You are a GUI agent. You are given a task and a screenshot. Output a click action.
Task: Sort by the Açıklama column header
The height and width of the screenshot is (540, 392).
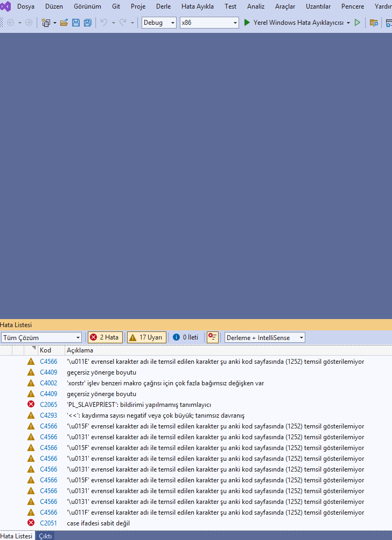(x=80, y=350)
